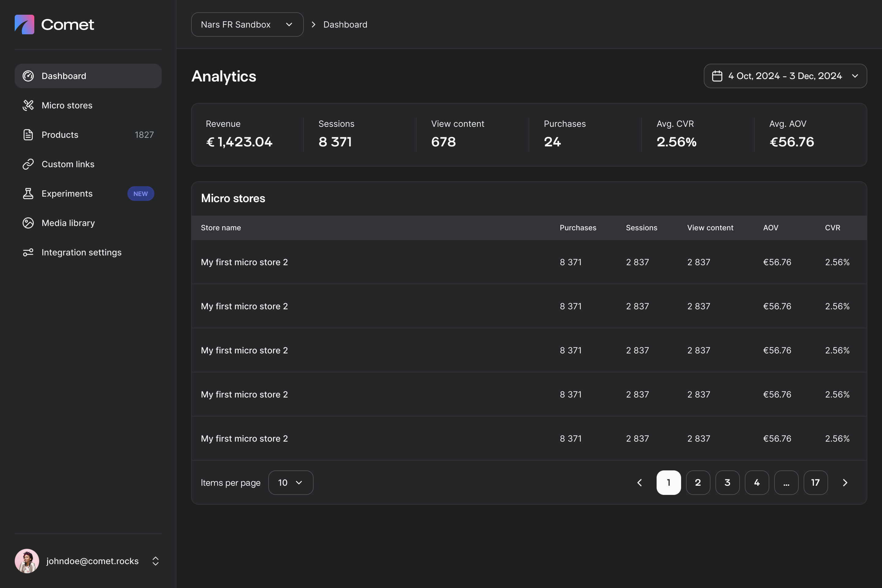Click the johndoe user avatar
Screen dimensions: 882x588
click(27, 561)
